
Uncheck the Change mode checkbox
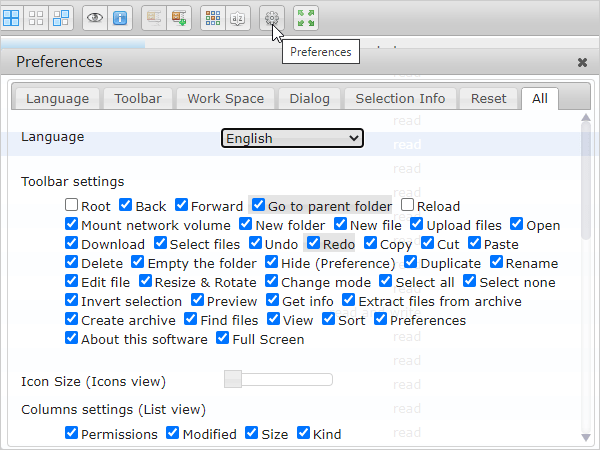tap(272, 281)
